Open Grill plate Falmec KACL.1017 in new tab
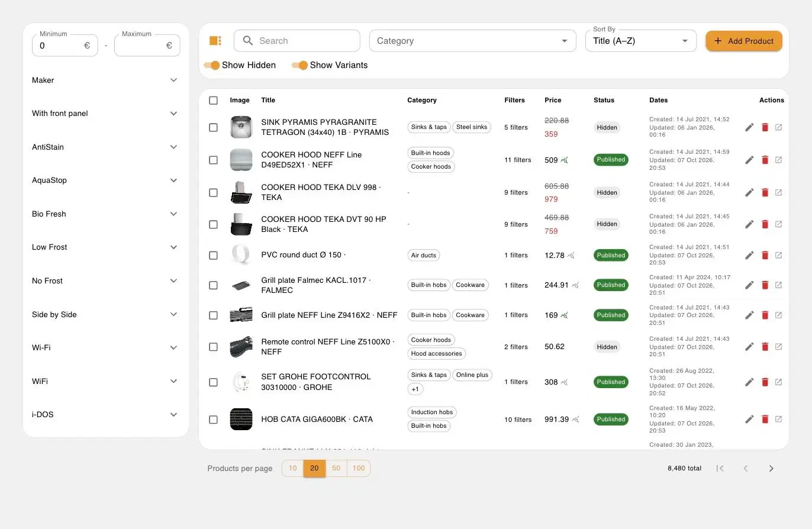Viewport: 812px width, 529px height. (x=778, y=285)
